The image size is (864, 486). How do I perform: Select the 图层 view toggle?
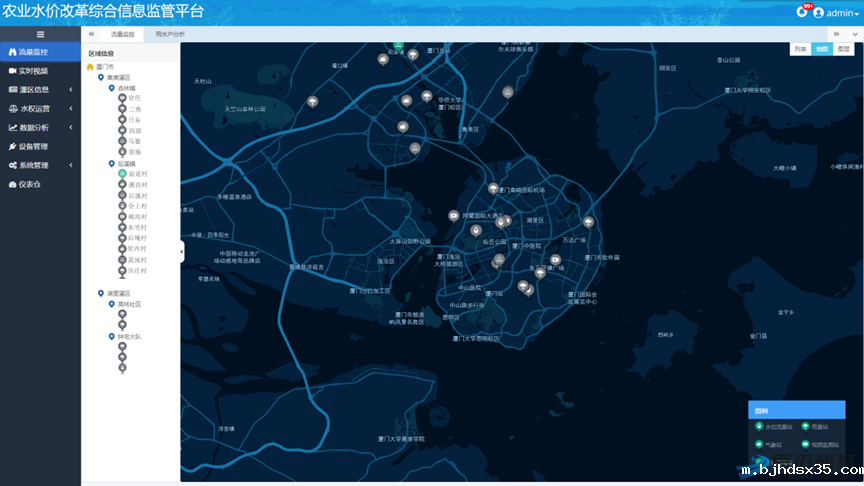pos(844,48)
